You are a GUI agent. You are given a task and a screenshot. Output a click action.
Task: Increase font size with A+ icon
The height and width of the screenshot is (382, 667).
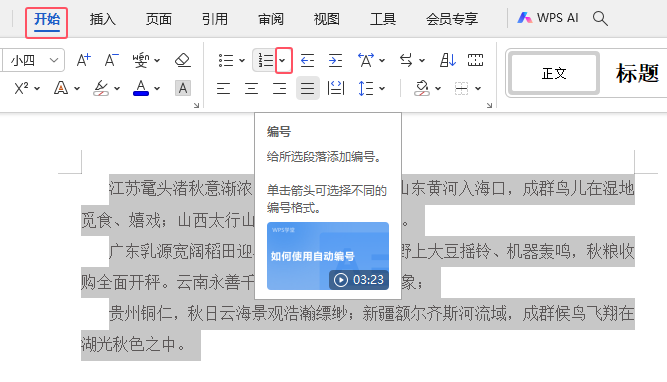83,60
